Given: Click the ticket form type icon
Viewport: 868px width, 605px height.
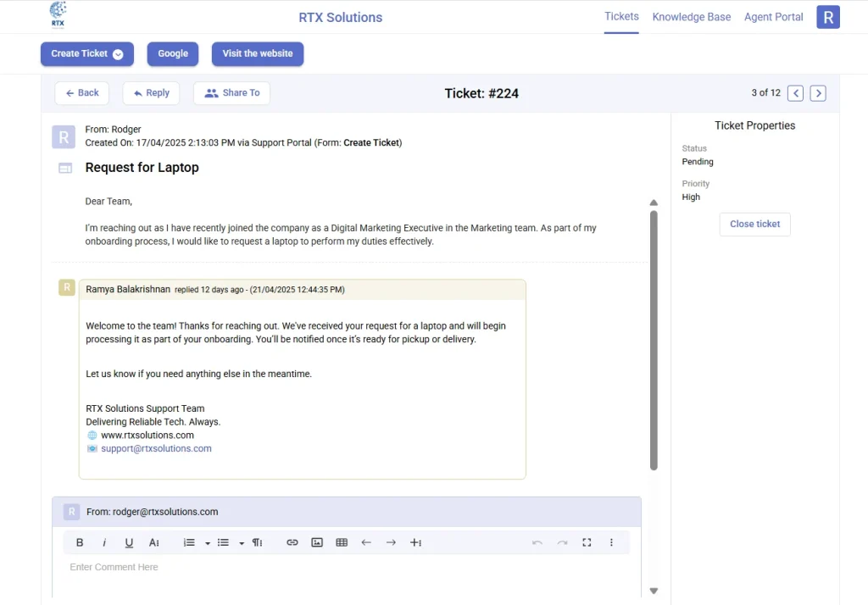Looking at the screenshot, I should [x=65, y=168].
